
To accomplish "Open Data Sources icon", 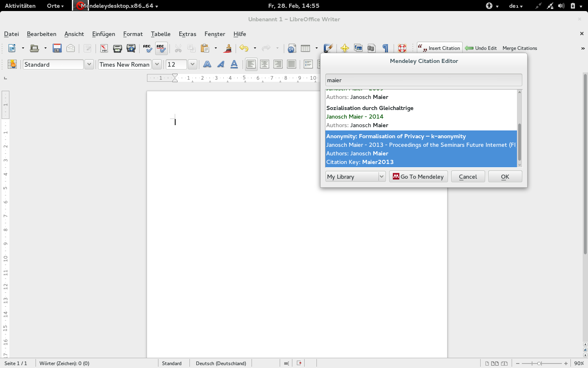I will click(x=371, y=48).
